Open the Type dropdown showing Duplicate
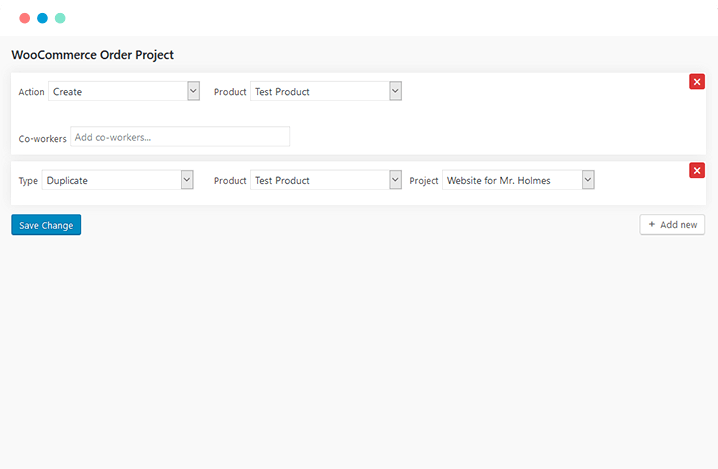 (x=118, y=180)
